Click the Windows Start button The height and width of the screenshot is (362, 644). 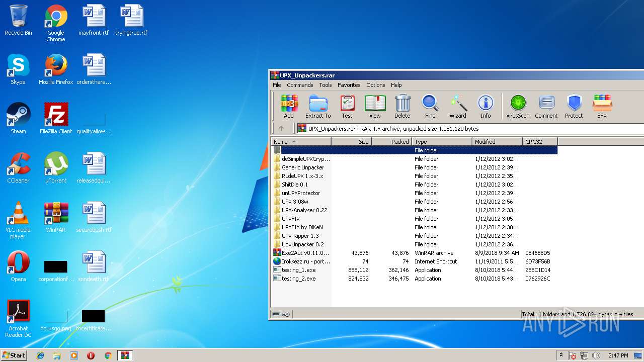[x=14, y=355]
